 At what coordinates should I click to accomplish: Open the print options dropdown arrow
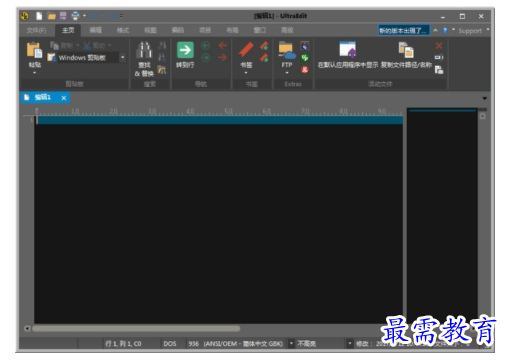click(x=84, y=16)
